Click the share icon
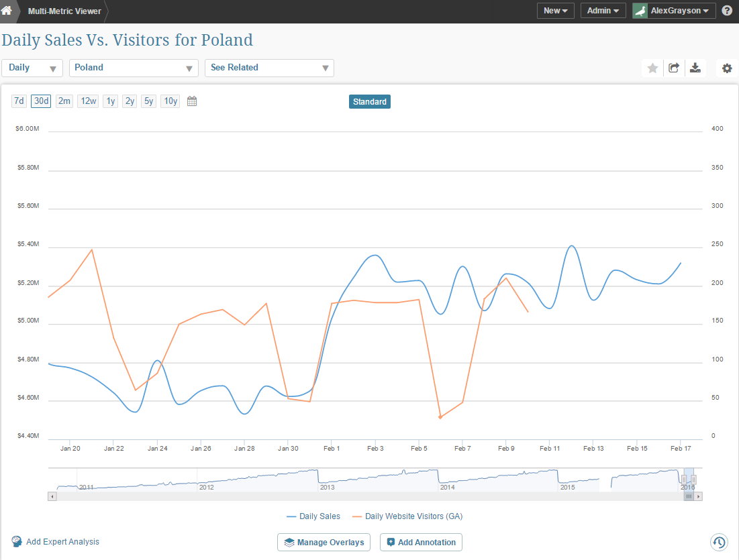Image resolution: width=739 pixels, height=560 pixels. (x=674, y=68)
